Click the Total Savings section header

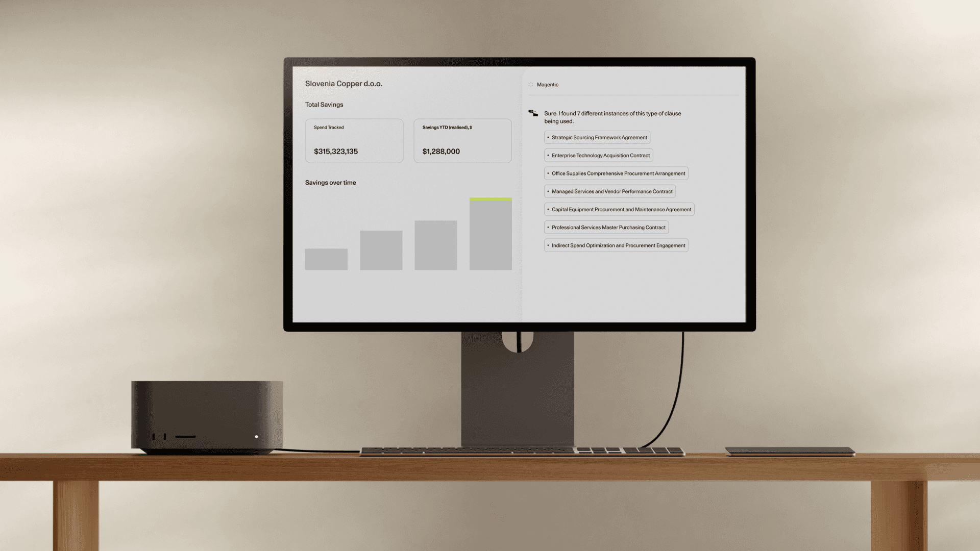pyautogui.click(x=324, y=104)
